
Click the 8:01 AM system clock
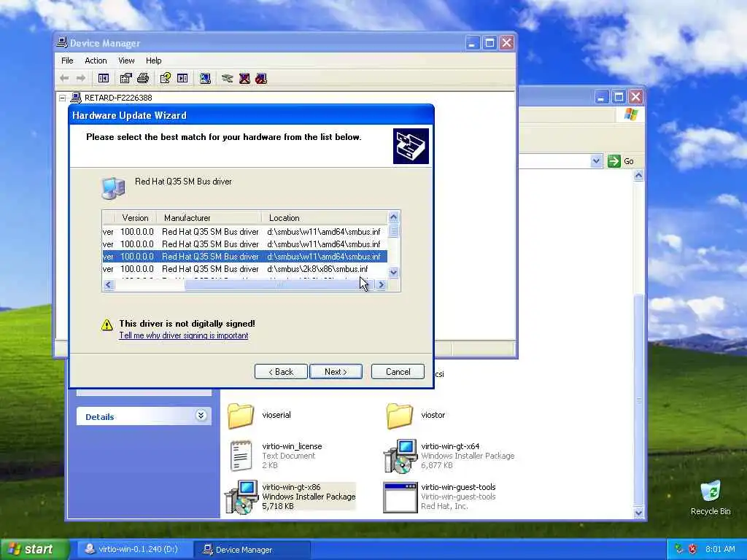(x=720, y=549)
